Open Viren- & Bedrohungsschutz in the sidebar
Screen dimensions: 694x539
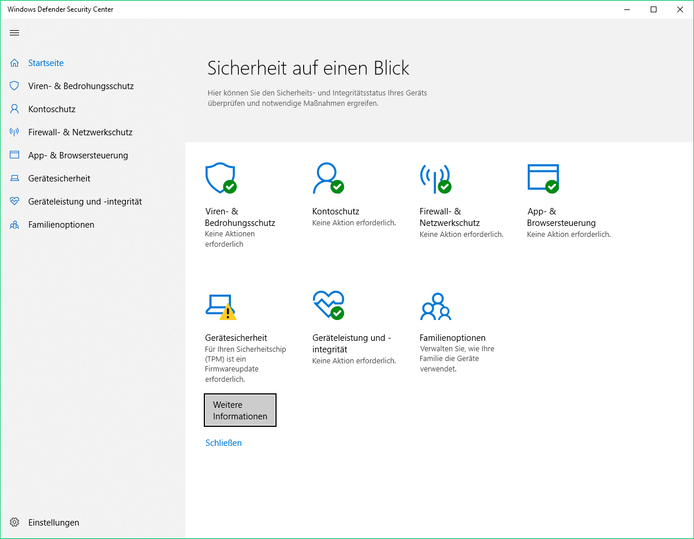(x=80, y=86)
